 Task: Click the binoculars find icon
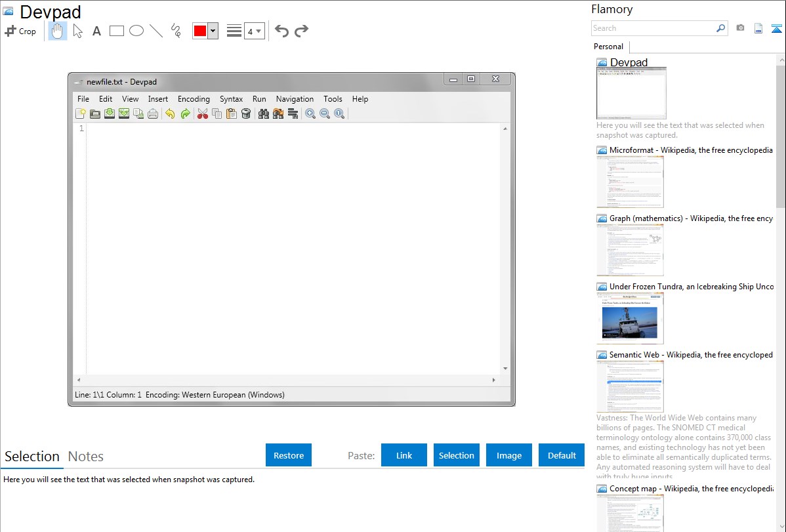coord(264,114)
